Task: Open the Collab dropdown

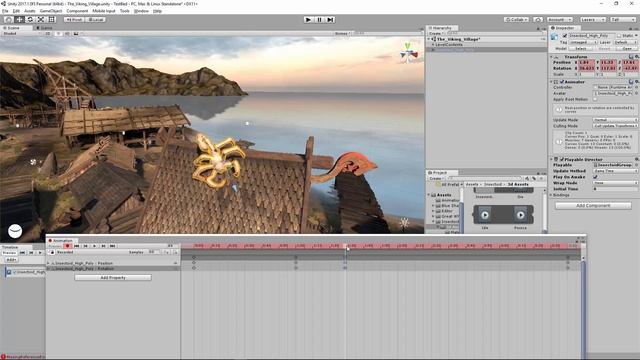Action: 516,19
